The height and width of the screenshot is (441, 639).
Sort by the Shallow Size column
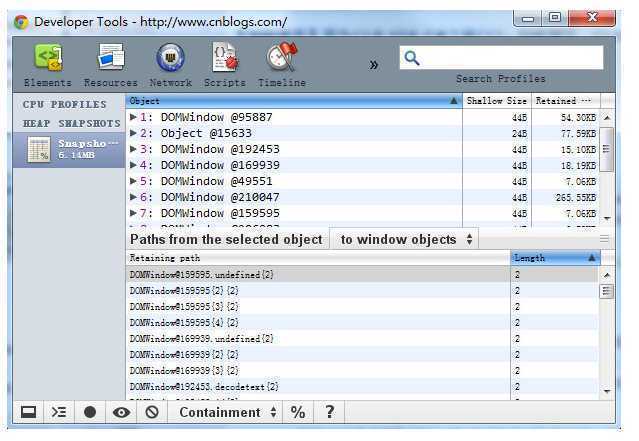(x=497, y=101)
